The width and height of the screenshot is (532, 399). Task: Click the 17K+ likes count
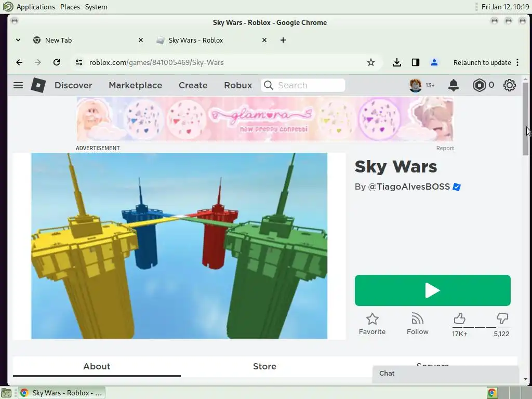[460, 334]
